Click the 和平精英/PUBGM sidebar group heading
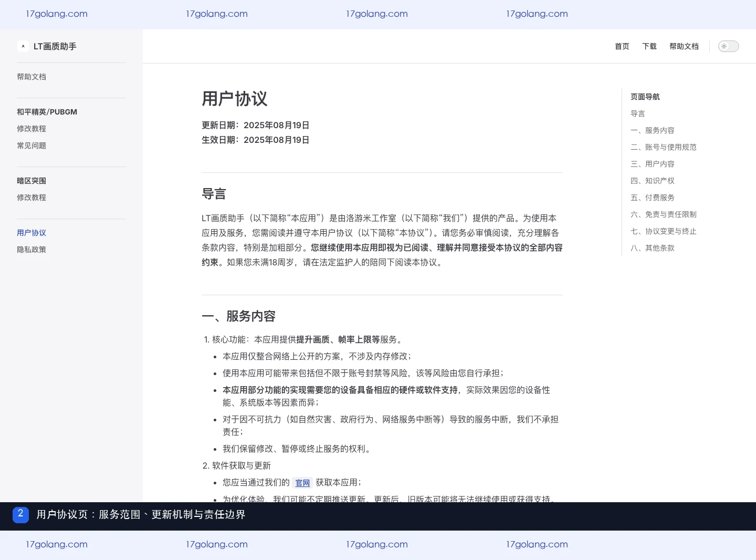The image size is (756, 560). click(x=47, y=112)
